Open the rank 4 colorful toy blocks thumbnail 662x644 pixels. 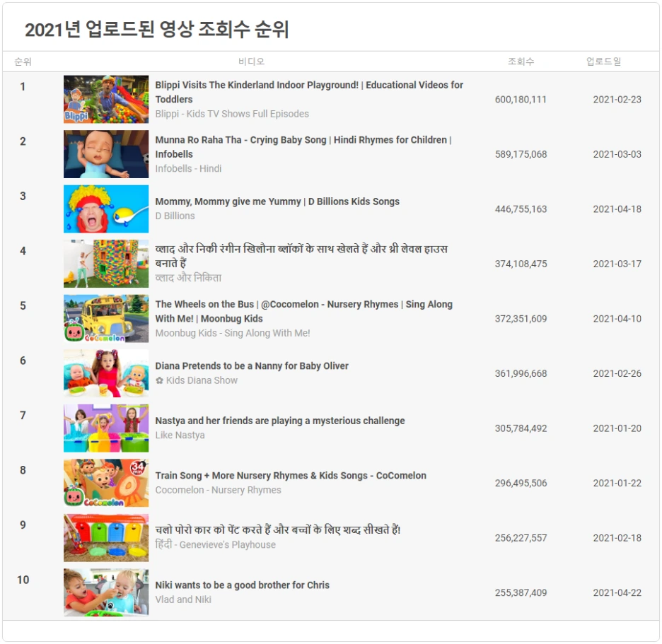click(106, 264)
